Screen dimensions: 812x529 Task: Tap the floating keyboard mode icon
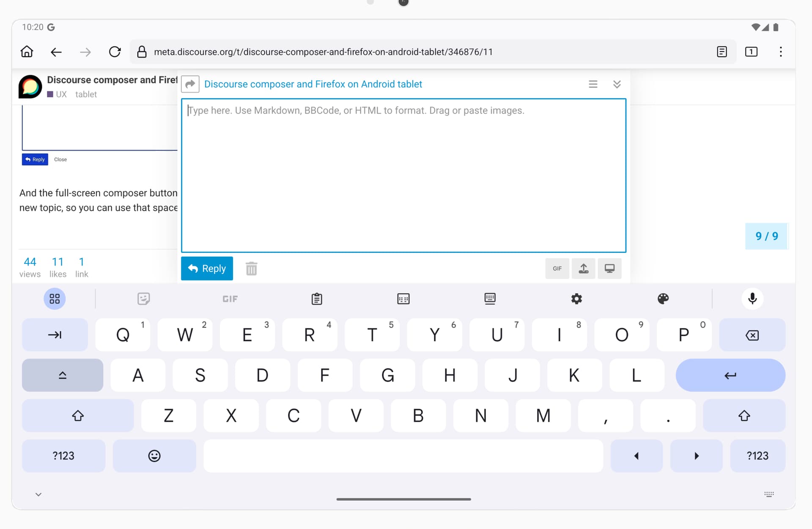click(490, 299)
